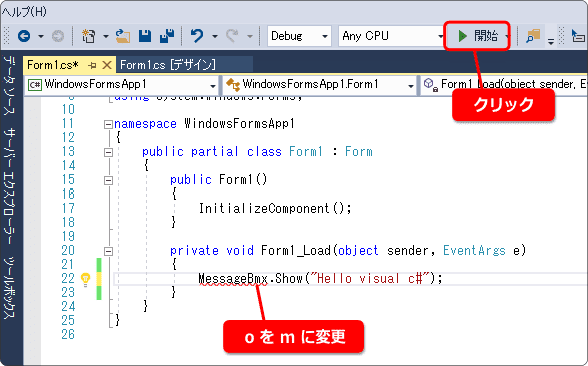The image size is (588, 366).
Task: Click the Redo icon
Action: pos(232,36)
